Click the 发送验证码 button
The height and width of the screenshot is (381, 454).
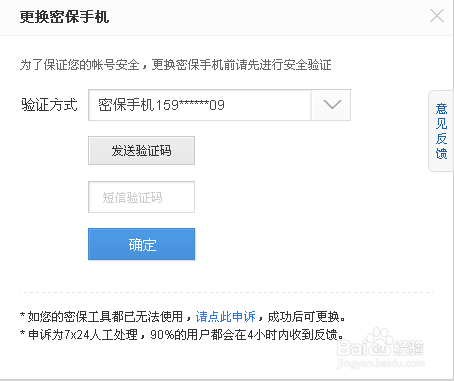(x=141, y=150)
